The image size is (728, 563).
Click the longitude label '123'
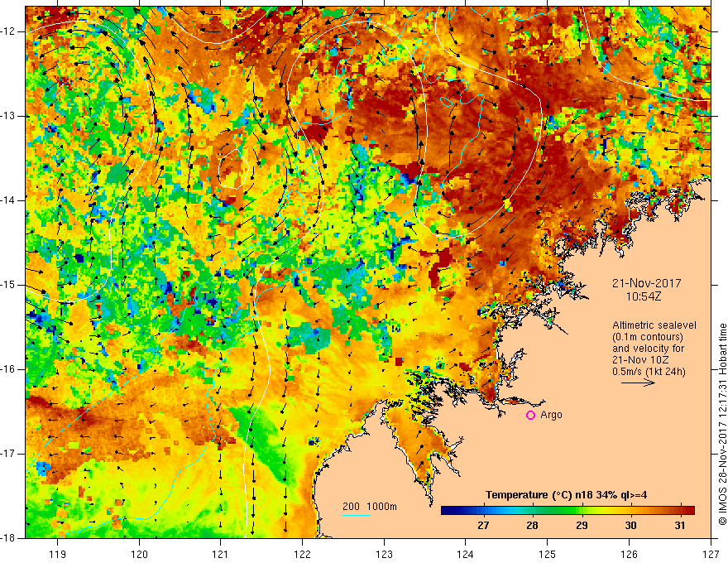[x=384, y=554]
